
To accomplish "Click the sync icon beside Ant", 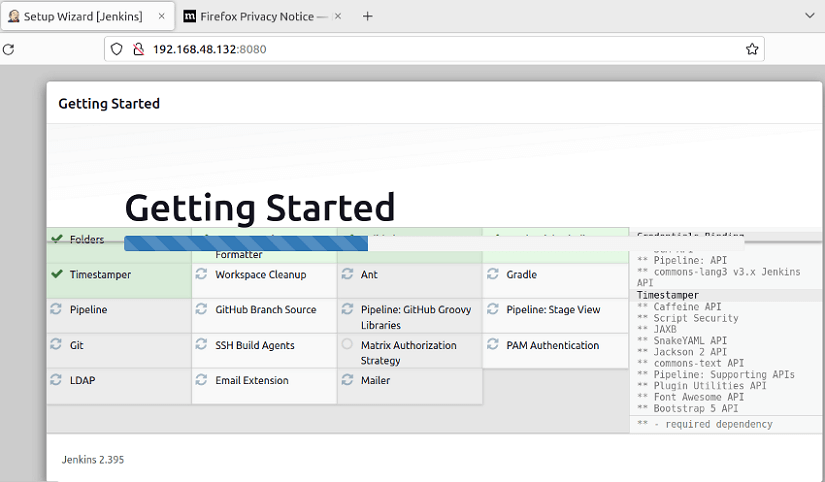I will (347, 274).
